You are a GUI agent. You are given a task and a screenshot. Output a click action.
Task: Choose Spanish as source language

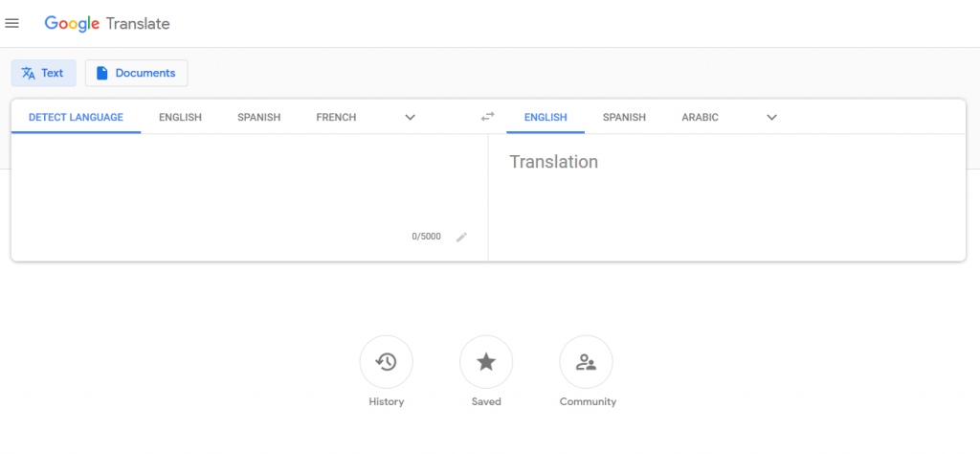258,117
